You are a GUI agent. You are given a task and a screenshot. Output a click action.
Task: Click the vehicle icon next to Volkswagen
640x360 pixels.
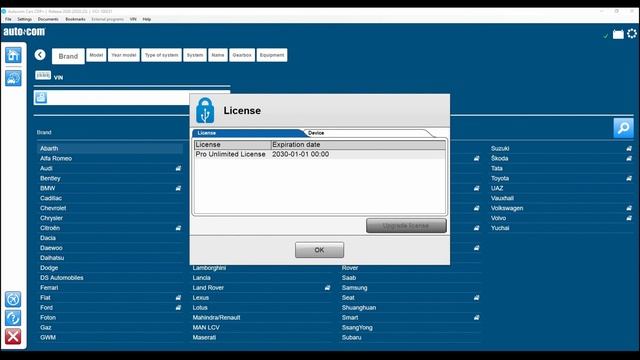click(629, 208)
